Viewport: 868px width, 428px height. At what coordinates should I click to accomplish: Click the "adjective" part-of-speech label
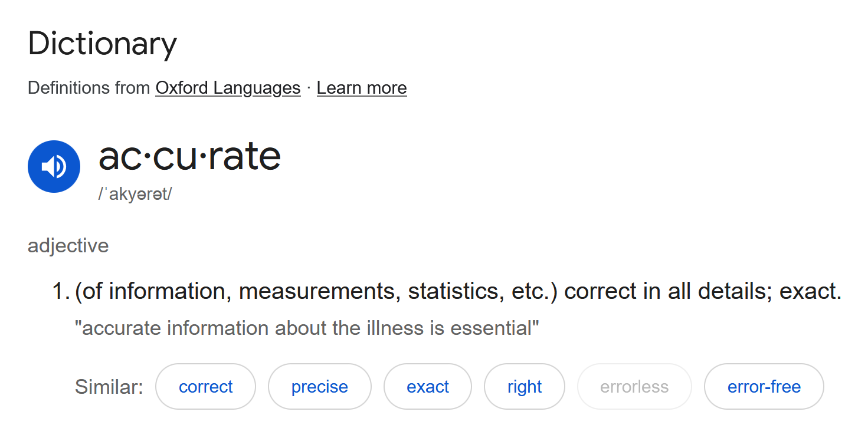pyautogui.click(x=68, y=245)
